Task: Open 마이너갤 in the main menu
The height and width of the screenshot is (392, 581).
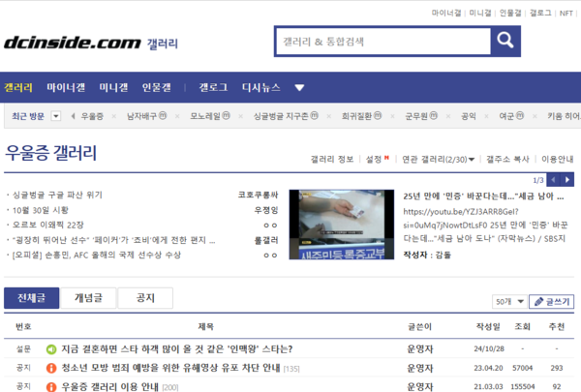Action: [66, 87]
